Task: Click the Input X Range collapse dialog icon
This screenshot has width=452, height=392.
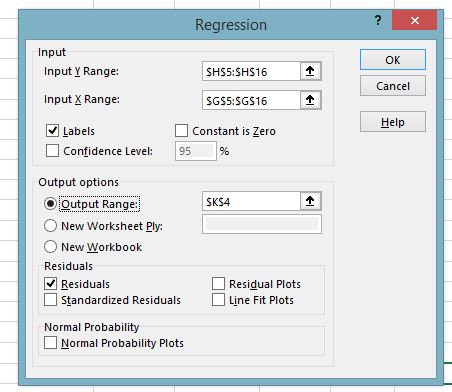Action: (310, 100)
